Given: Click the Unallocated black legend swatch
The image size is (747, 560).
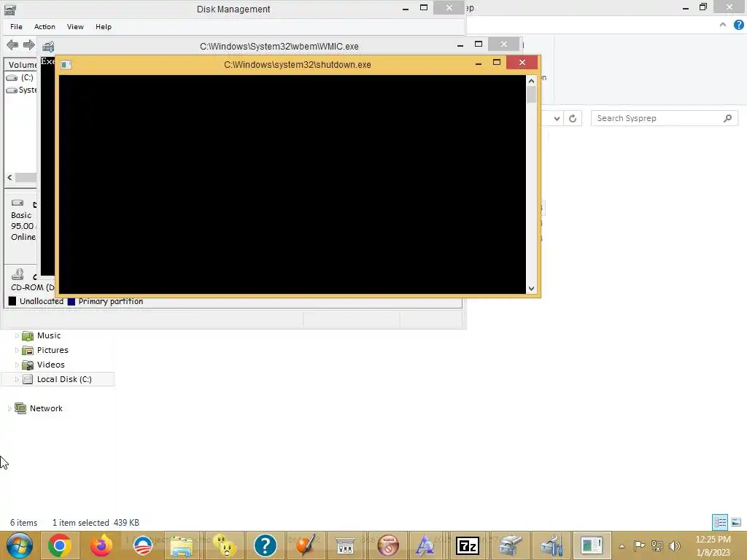Looking at the screenshot, I should tap(12, 301).
